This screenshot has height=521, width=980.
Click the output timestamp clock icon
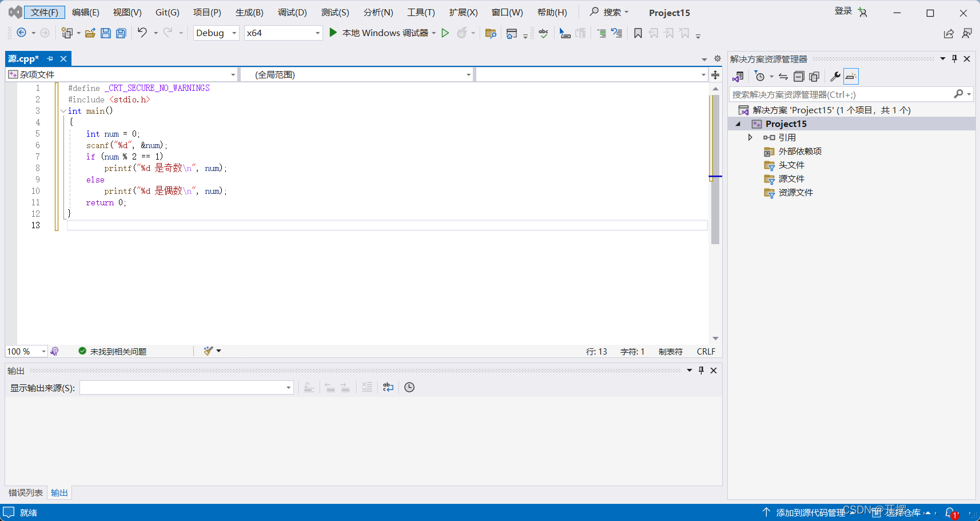[409, 387]
